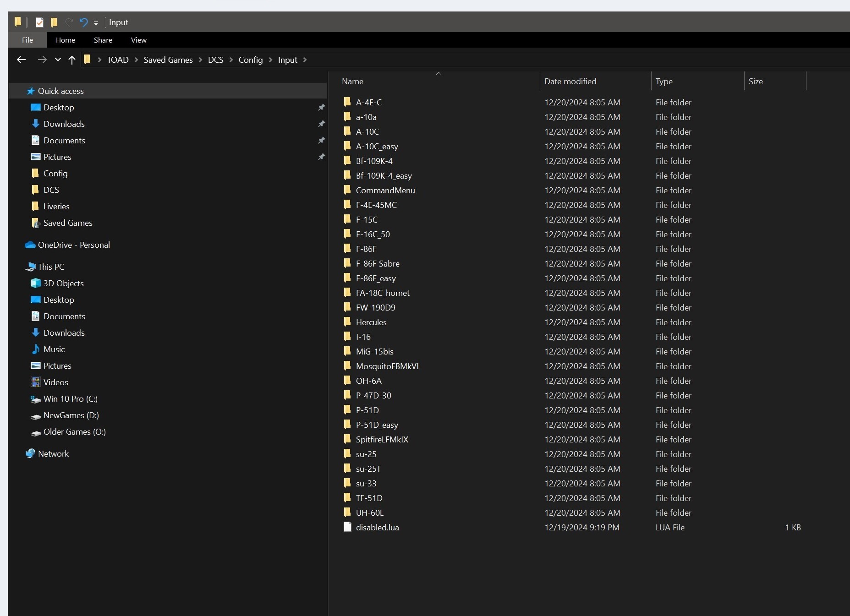The image size is (850, 616).
Task: Expand chevron after Input in address bar
Action: pos(305,60)
